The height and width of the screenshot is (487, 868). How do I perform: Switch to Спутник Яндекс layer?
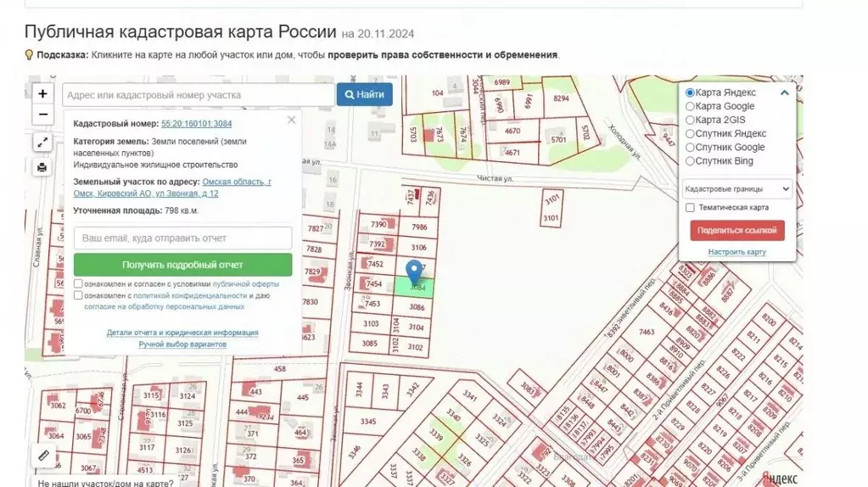click(x=690, y=133)
